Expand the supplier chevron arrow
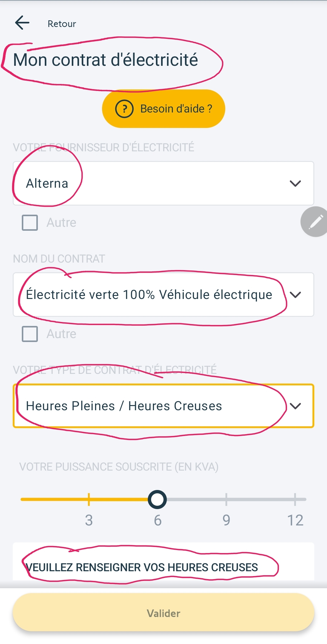 (295, 183)
